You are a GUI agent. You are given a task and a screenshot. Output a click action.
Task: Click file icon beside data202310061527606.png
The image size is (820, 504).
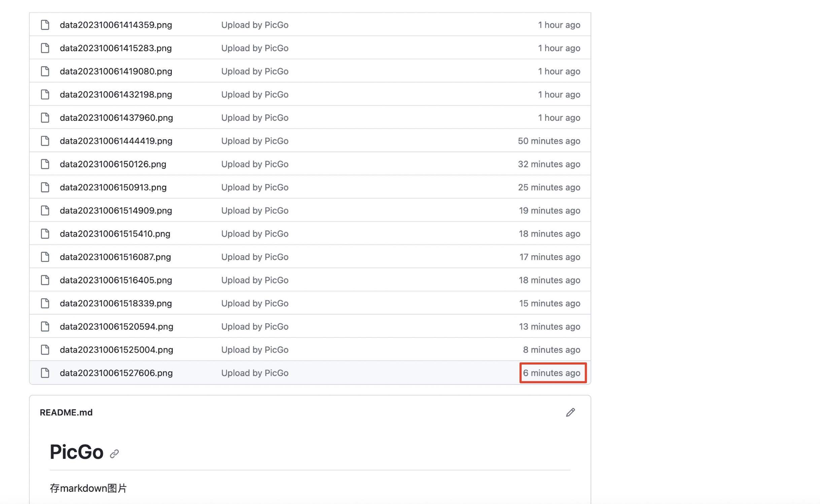(45, 373)
